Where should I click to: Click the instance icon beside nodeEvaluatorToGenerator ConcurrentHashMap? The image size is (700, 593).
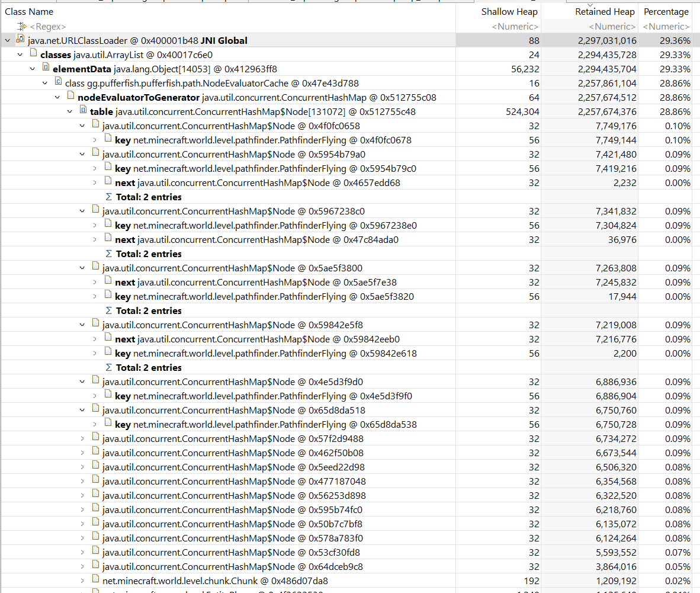click(x=71, y=97)
